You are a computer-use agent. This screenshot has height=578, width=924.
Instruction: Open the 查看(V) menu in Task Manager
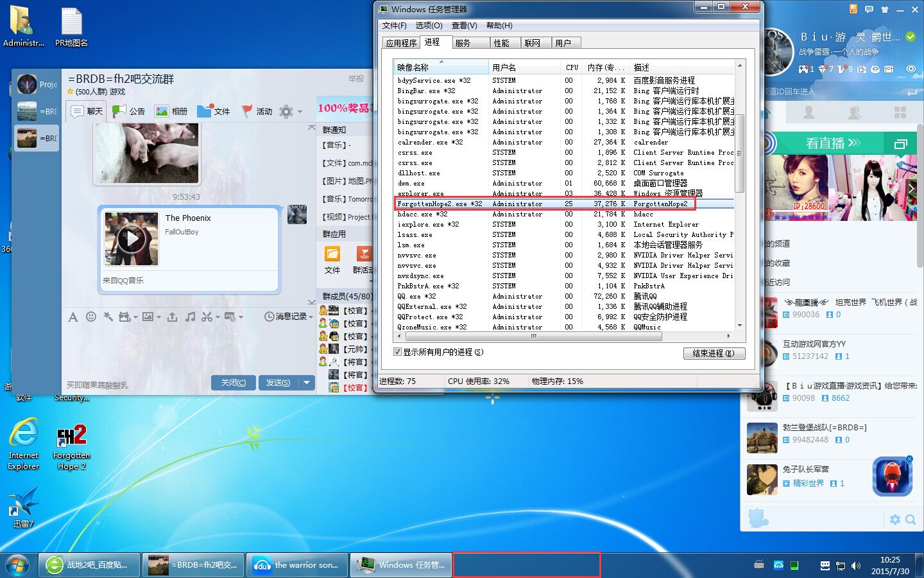click(464, 26)
